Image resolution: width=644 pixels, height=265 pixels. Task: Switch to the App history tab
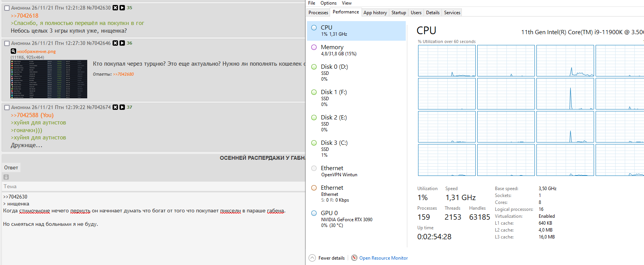[x=375, y=13]
